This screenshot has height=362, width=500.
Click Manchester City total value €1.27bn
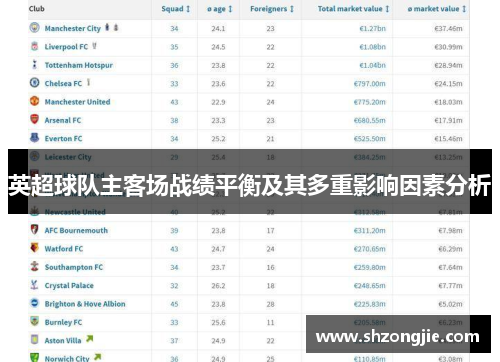pos(373,29)
